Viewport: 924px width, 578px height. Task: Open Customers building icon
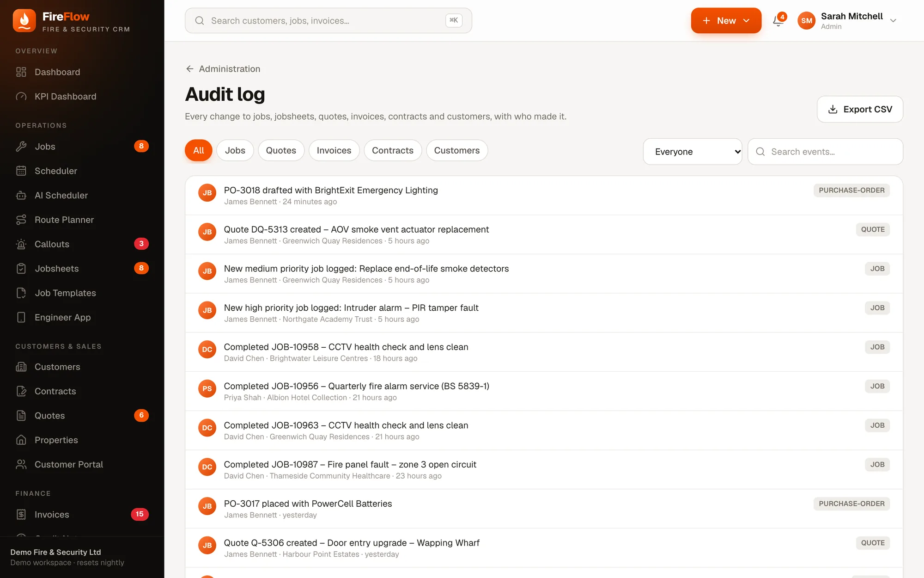21,367
